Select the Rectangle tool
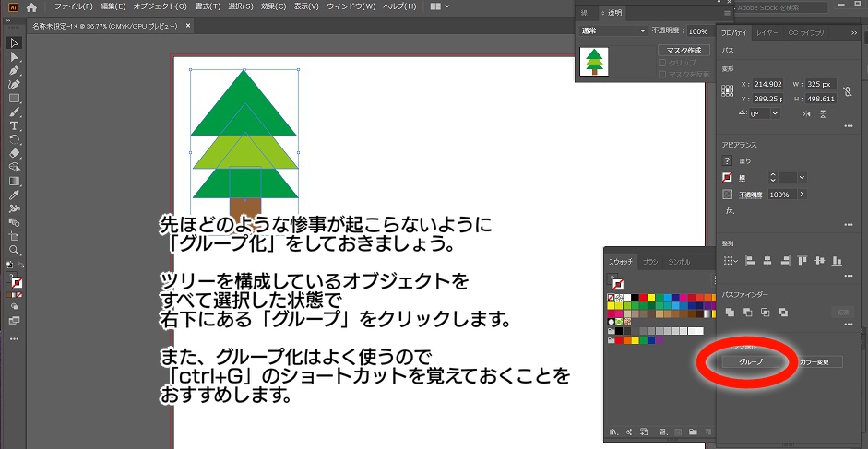The height and width of the screenshot is (449, 868). click(15, 99)
